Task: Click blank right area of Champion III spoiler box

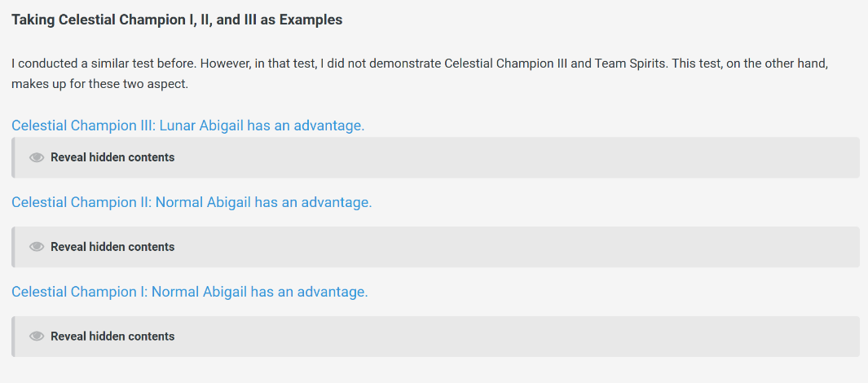Action: point(652,157)
